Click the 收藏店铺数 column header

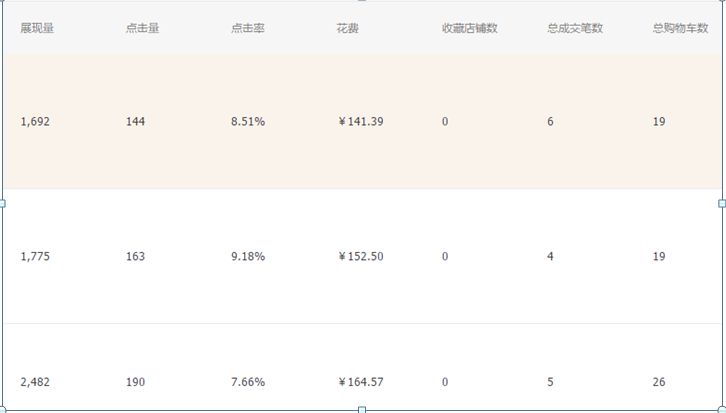tap(469, 28)
